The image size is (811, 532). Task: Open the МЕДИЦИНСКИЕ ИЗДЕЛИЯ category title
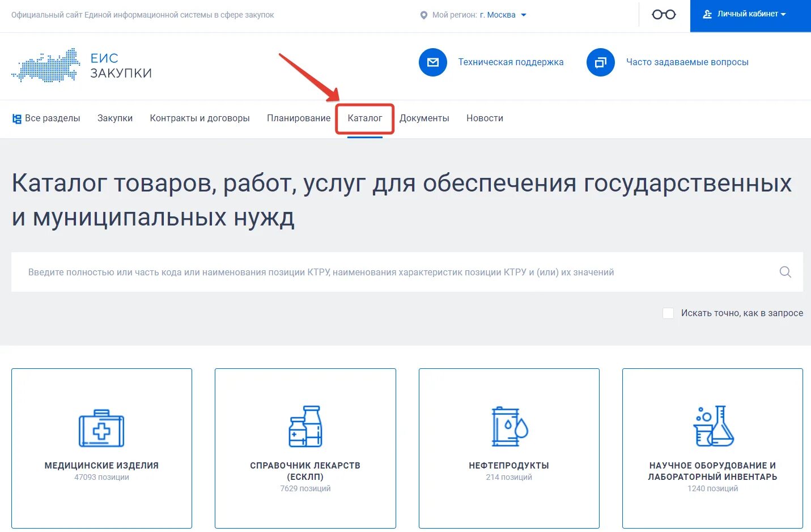101,466
